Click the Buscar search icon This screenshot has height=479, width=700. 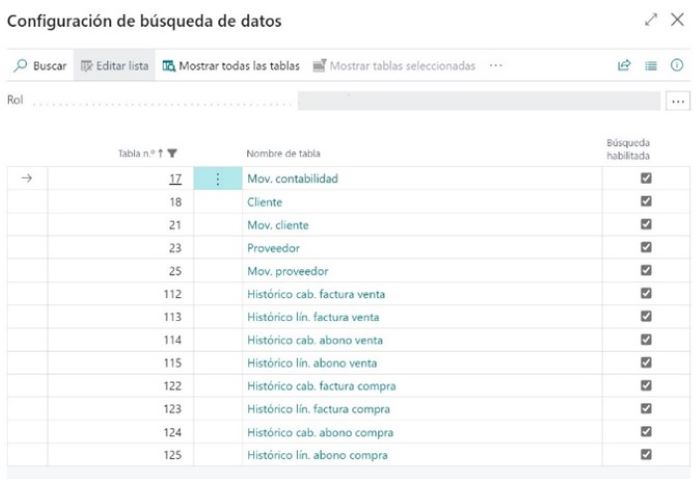point(21,66)
